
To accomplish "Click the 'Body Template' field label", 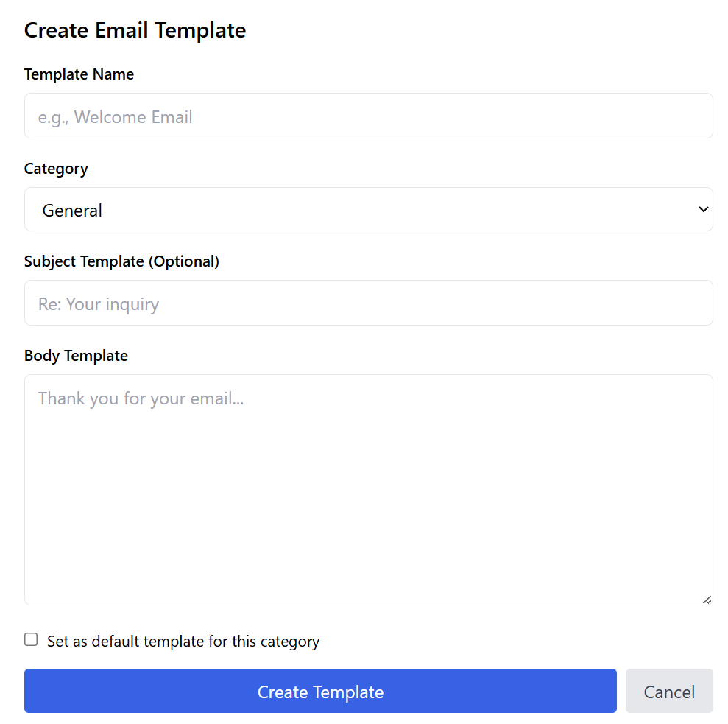I will (76, 356).
